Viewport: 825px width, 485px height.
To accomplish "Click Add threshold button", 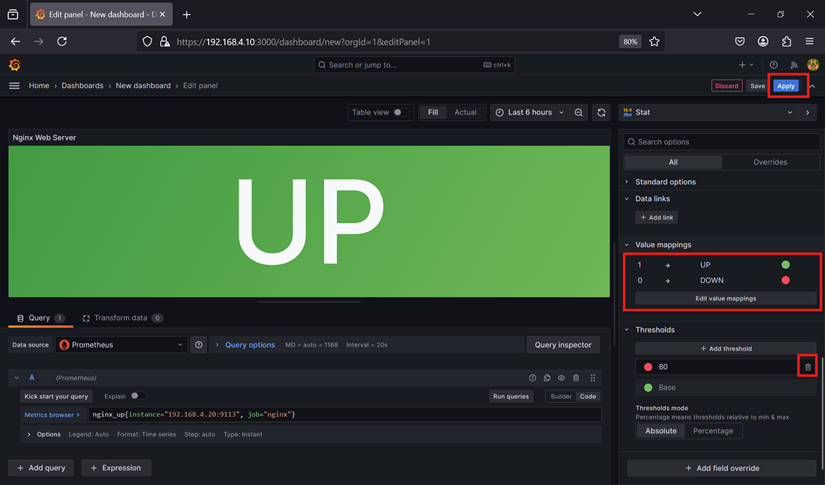I will pos(726,349).
